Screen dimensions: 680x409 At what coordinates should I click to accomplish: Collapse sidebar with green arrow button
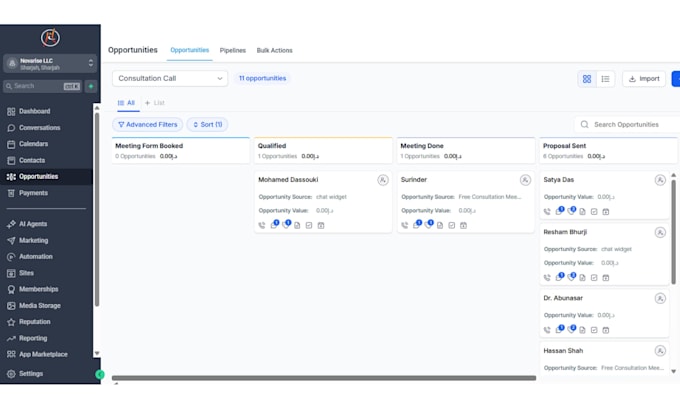pos(100,374)
